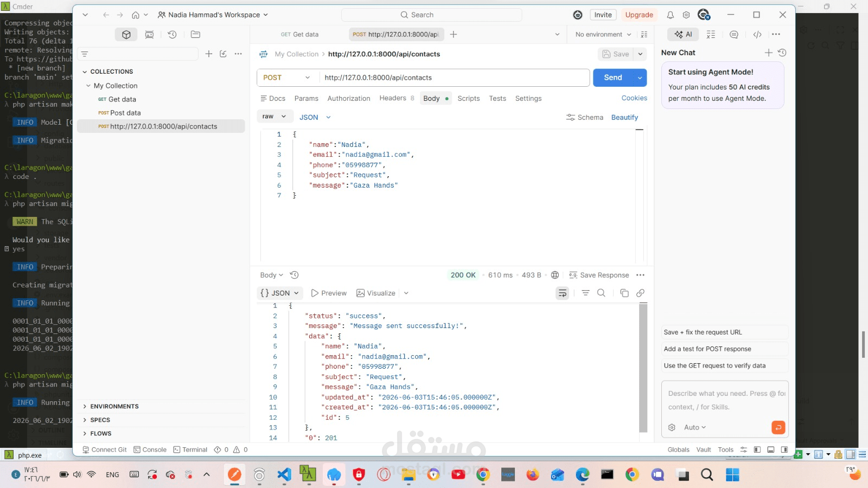Image resolution: width=868 pixels, height=488 pixels.
Task: Click the network globe icon in response bar
Action: coord(555,275)
